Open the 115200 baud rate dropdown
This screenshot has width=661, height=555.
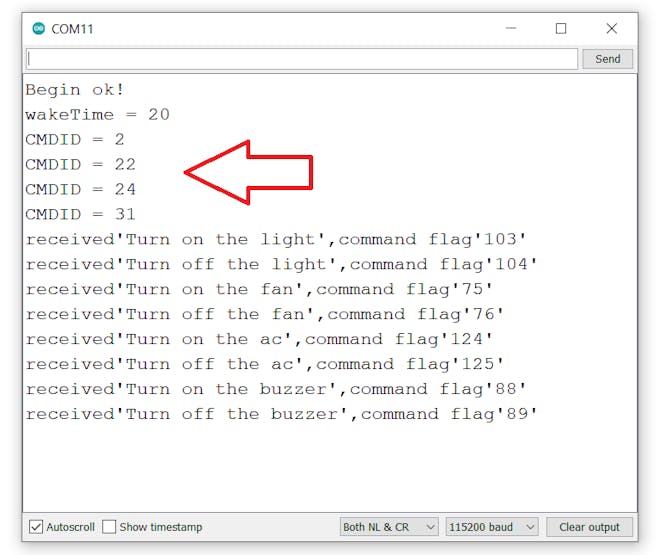[492, 527]
